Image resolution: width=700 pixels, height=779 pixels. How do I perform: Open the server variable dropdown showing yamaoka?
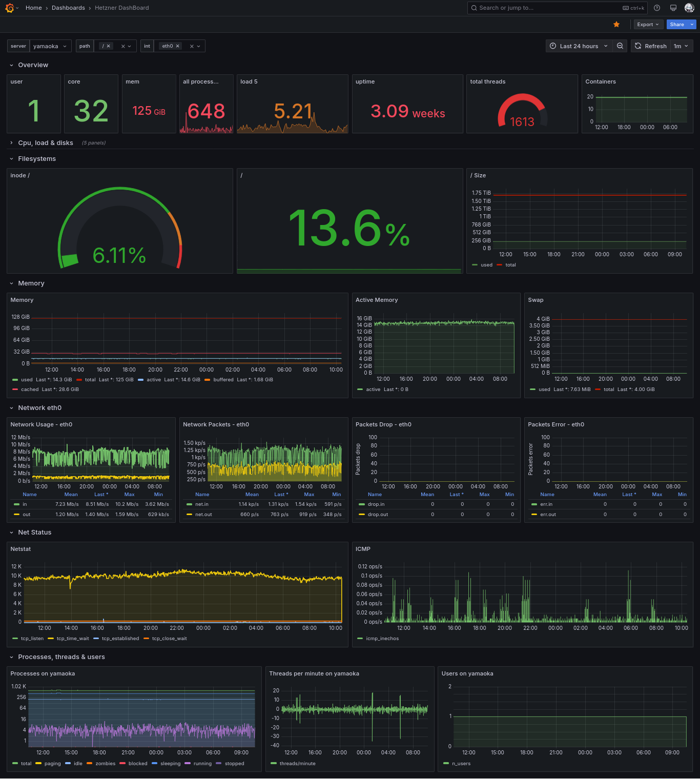tap(50, 46)
